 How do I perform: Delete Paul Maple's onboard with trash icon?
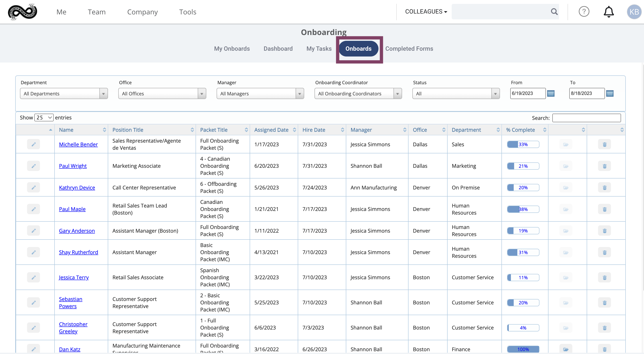pos(605,209)
